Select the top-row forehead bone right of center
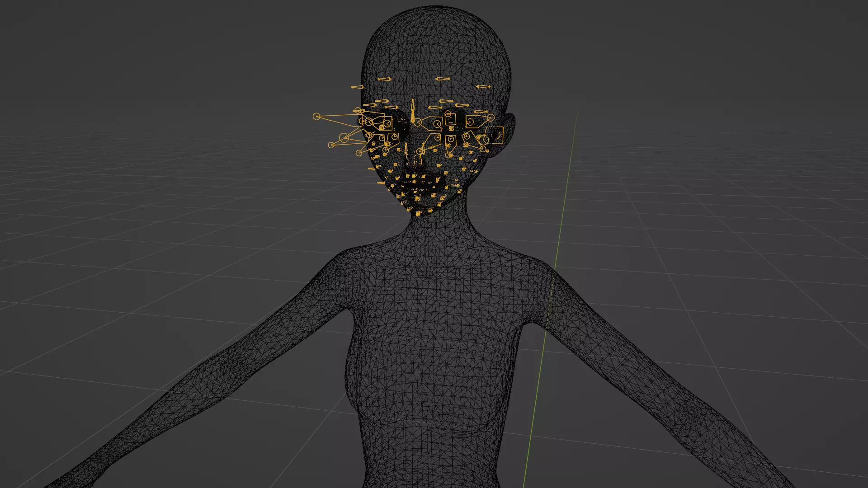This screenshot has width=868, height=488. [x=443, y=79]
